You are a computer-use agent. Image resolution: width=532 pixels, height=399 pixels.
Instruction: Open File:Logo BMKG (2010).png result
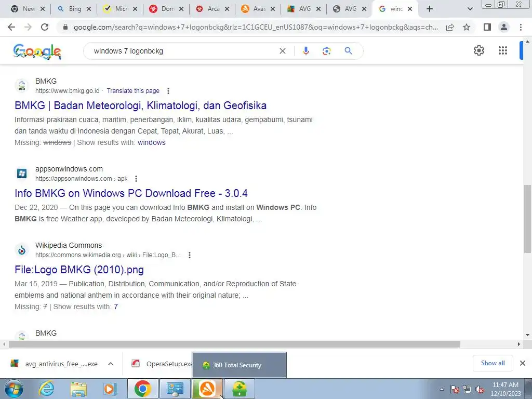(x=79, y=270)
